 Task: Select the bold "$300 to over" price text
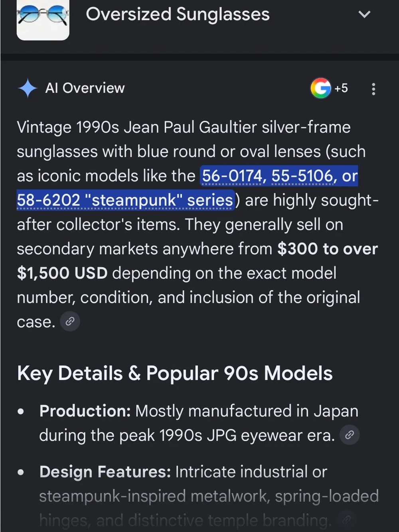coord(328,249)
